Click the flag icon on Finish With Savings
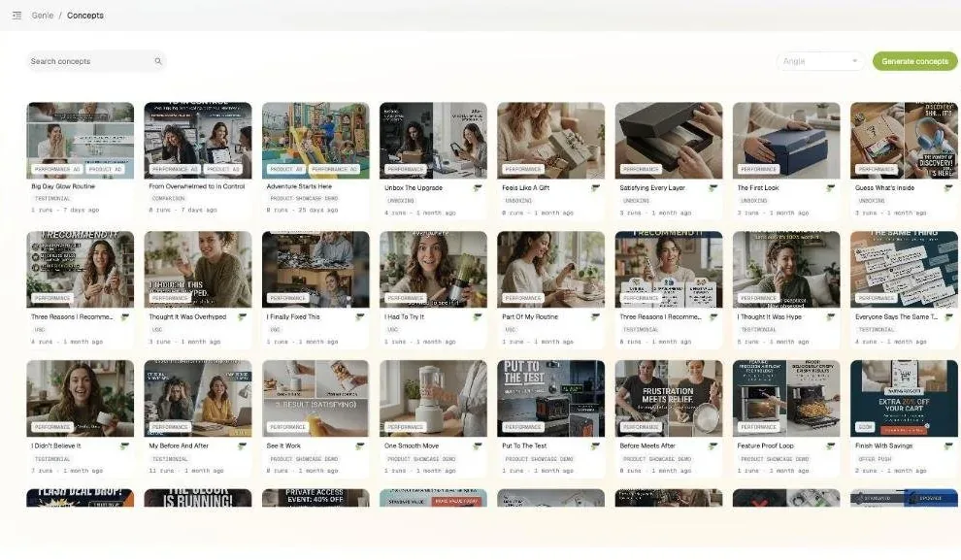This screenshot has height=560, width=961. [x=948, y=446]
